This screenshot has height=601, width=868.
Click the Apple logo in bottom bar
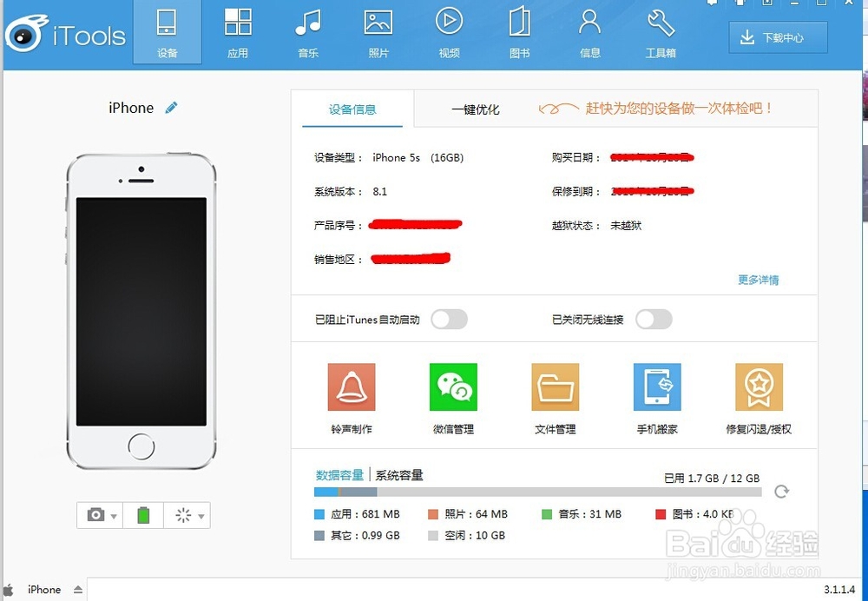9,590
